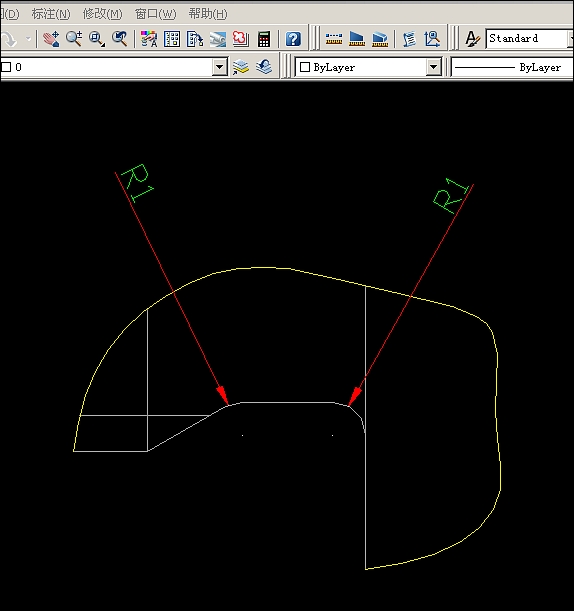Expand the layer 0 dropdown

(219, 67)
